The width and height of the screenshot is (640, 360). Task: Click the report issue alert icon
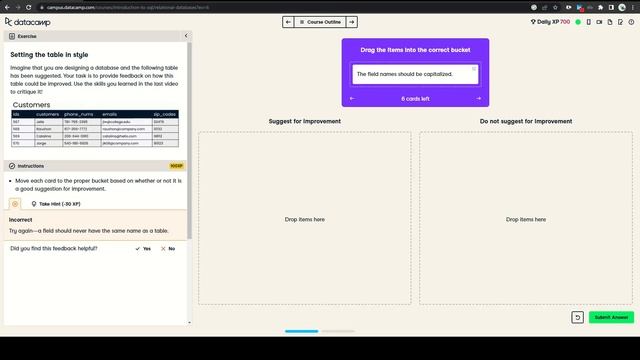click(x=631, y=22)
